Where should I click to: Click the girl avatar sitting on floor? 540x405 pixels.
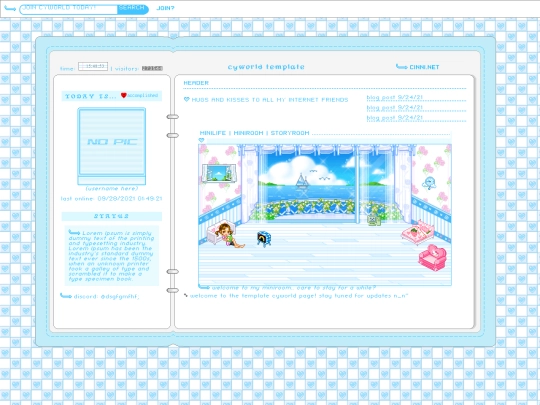(229, 236)
